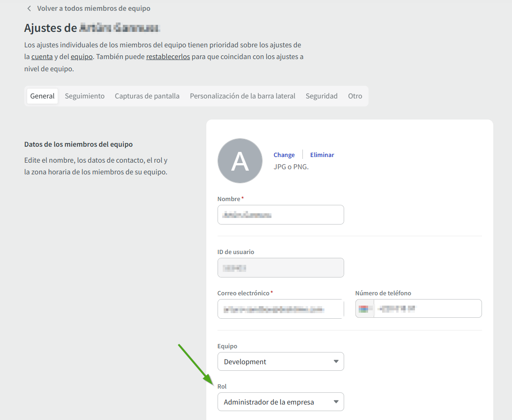Viewport: 512px width, 420px height.
Task: Go to Personalización de la barra lateral tab
Action: (x=242, y=96)
